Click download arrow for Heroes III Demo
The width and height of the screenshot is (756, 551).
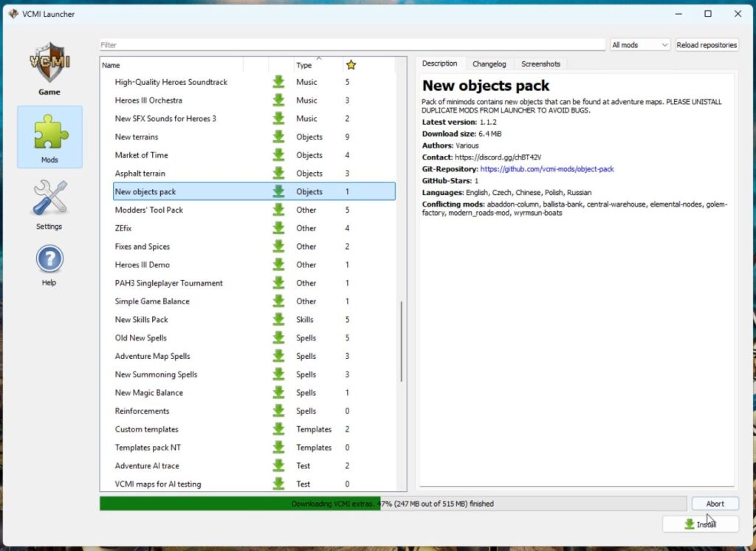[x=278, y=265]
